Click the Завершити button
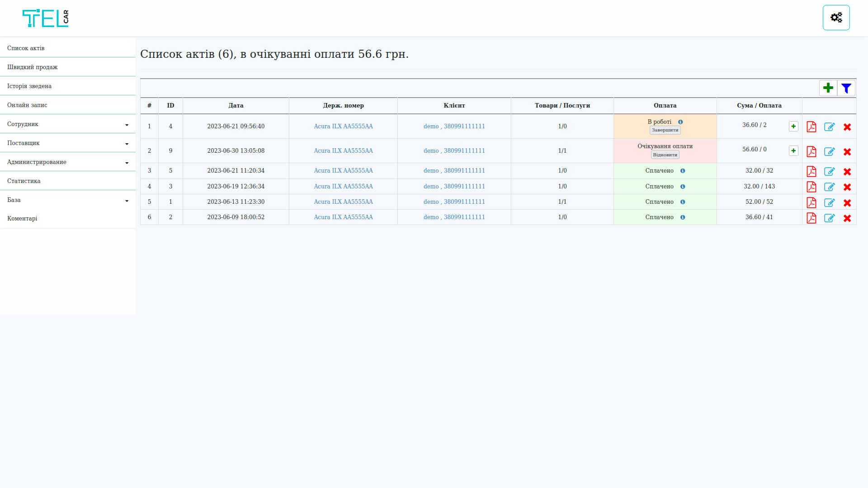This screenshot has width=868, height=488. pos(665,130)
